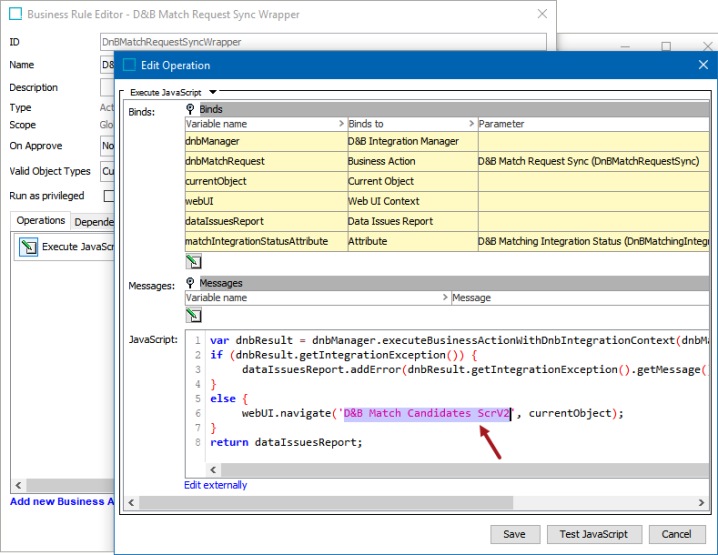Viewport: 718px width, 555px height.
Task: Close the Edit Operation dialog
Action: coord(703,65)
